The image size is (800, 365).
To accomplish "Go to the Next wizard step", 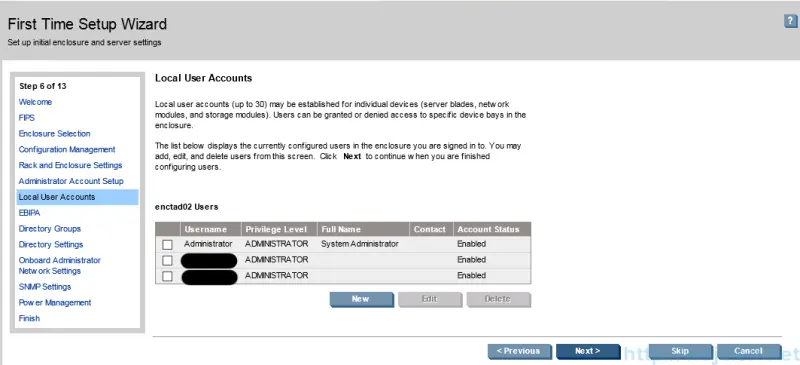I will coord(588,351).
